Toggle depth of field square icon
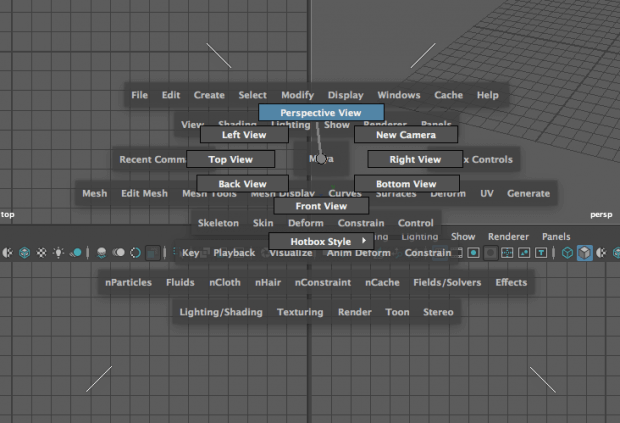 [153, 252]
